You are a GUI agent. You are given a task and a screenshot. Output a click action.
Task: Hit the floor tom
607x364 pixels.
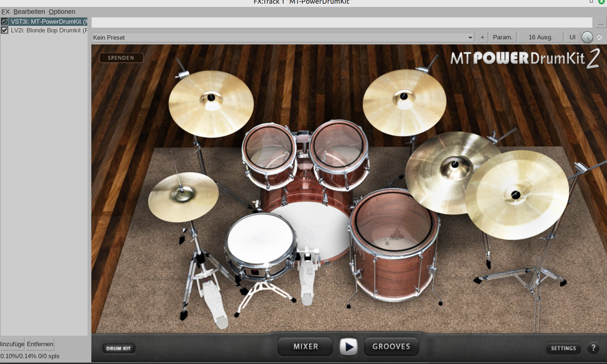[394, 222]
